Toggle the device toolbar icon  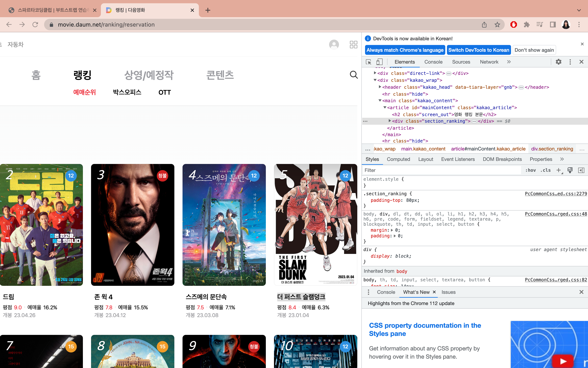[379, 62]
